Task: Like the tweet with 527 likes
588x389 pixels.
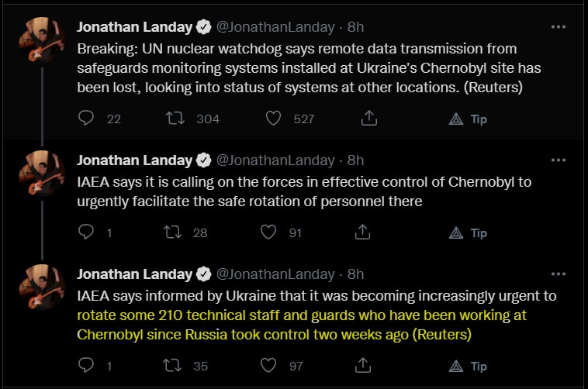Action: click(273, 118)
